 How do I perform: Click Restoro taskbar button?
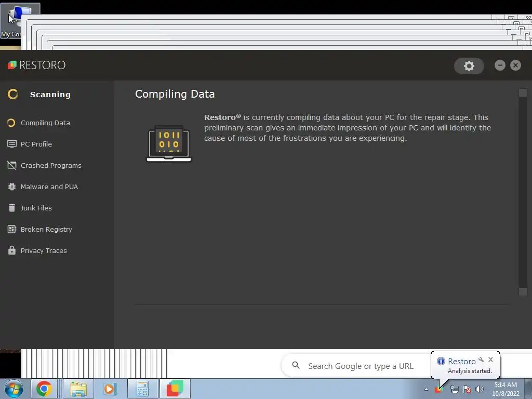(175, 389)
